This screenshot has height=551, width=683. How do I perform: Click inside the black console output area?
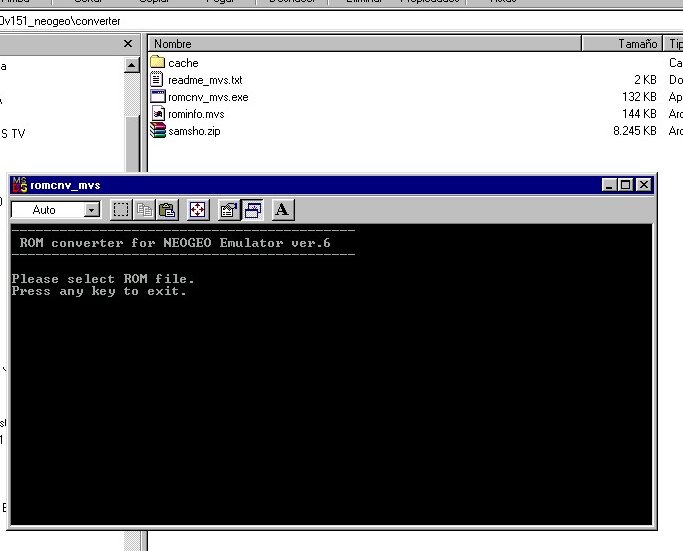click(x=330, y=400)
